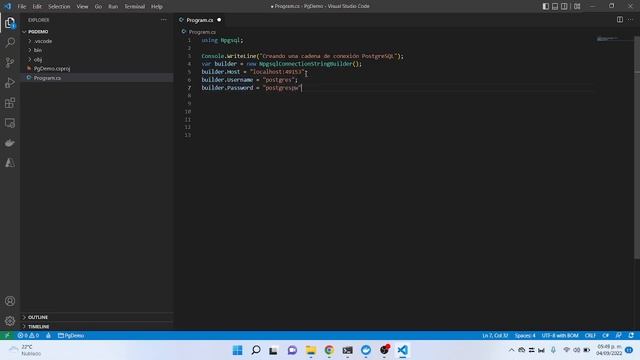Click the flame icon in status bar
The width and height of the screenshot is (640, 360).
[48, 336]
